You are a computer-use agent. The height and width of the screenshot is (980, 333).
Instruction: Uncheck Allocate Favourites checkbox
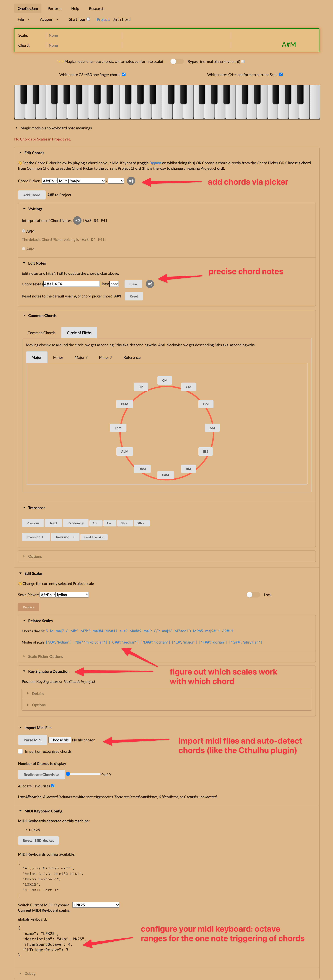53,786
